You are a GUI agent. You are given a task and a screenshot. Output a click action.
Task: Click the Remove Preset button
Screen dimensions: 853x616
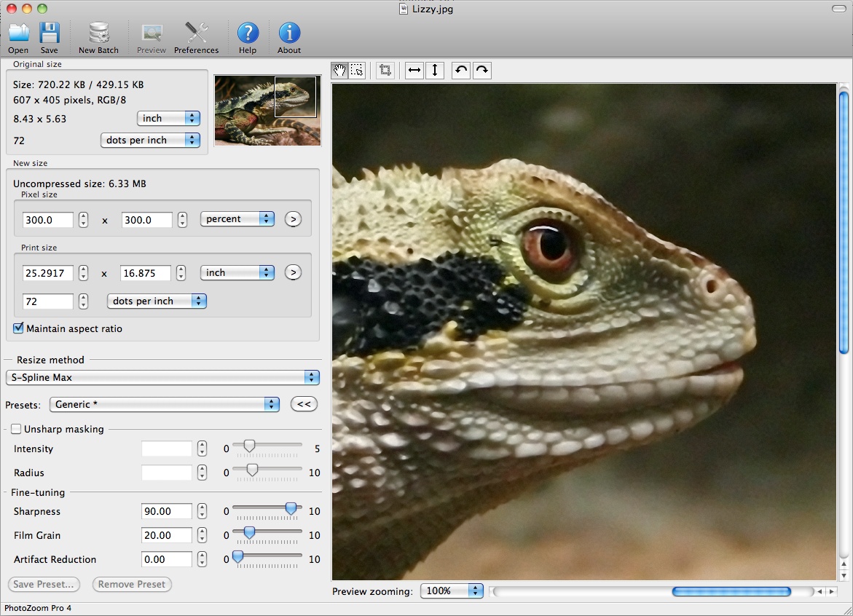point(131,584)
